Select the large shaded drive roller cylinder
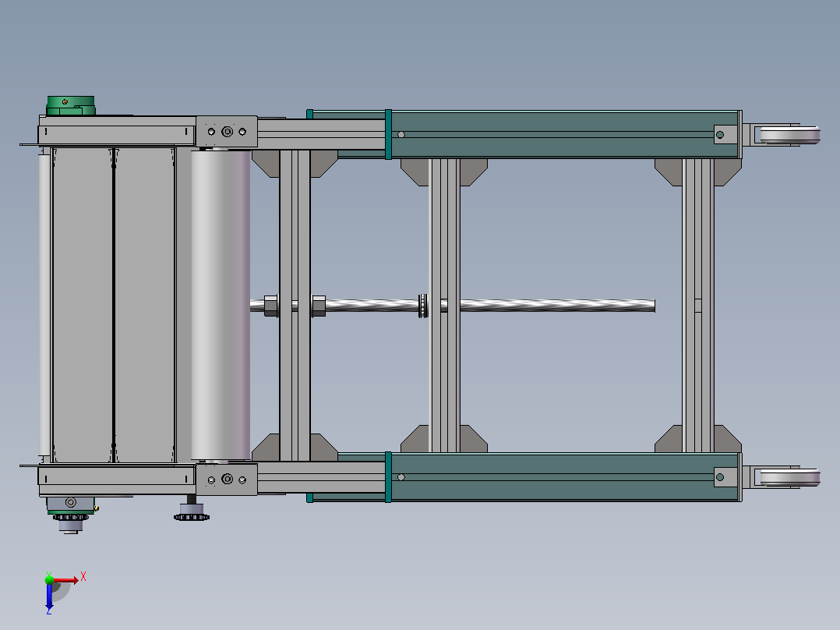The width and height of the screenshot is (840, 630). click(221, 305)
